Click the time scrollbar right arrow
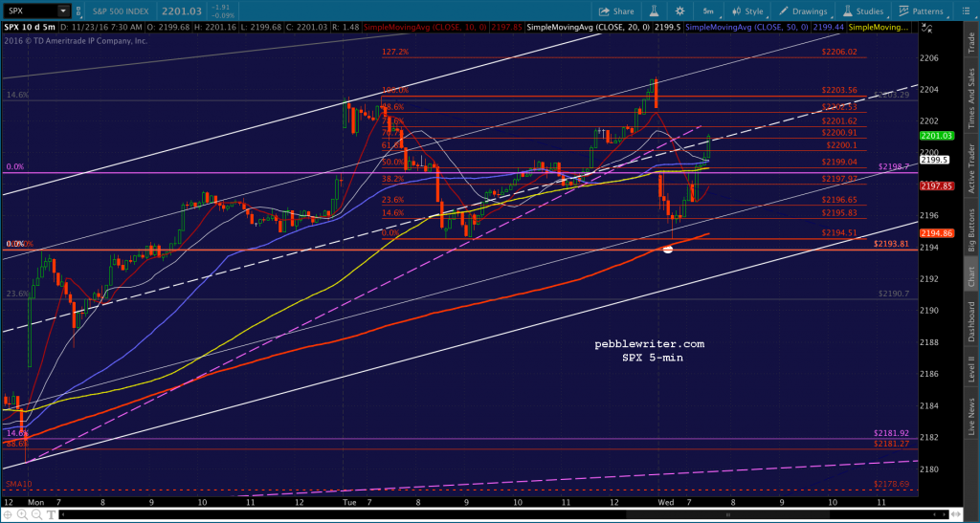The width and height of the screenshot is (980, 523). pos(945,515)
